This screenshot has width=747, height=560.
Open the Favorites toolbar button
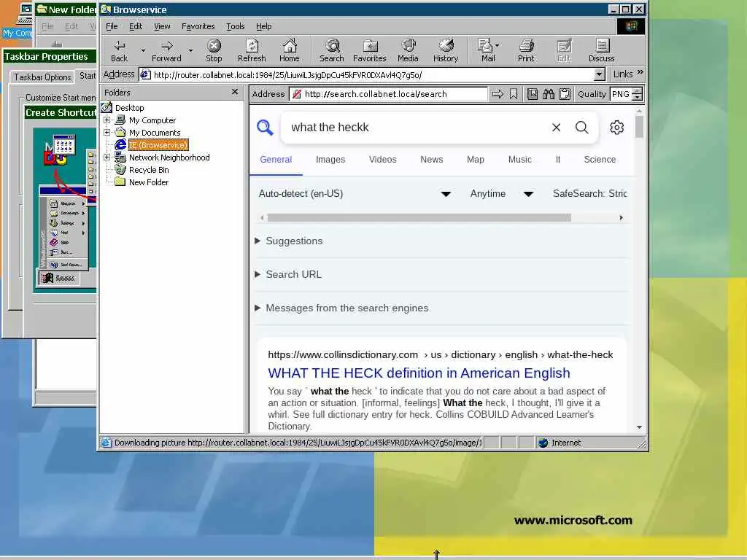370,50
